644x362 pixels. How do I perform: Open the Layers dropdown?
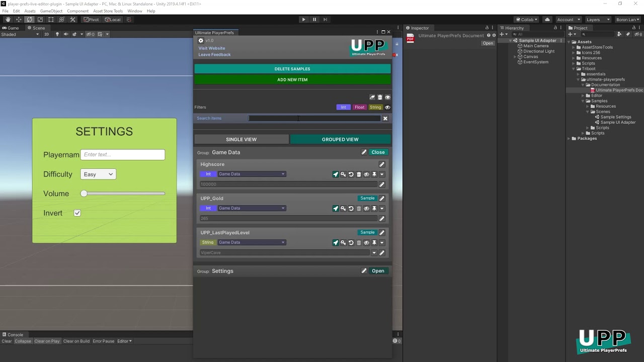click(597, 20)
